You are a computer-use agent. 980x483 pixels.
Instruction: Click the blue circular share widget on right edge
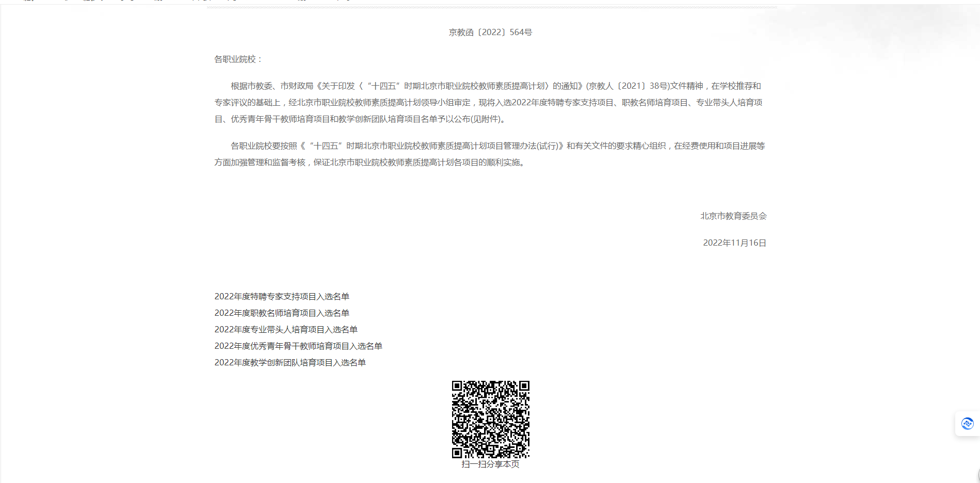tap(966, 424)
